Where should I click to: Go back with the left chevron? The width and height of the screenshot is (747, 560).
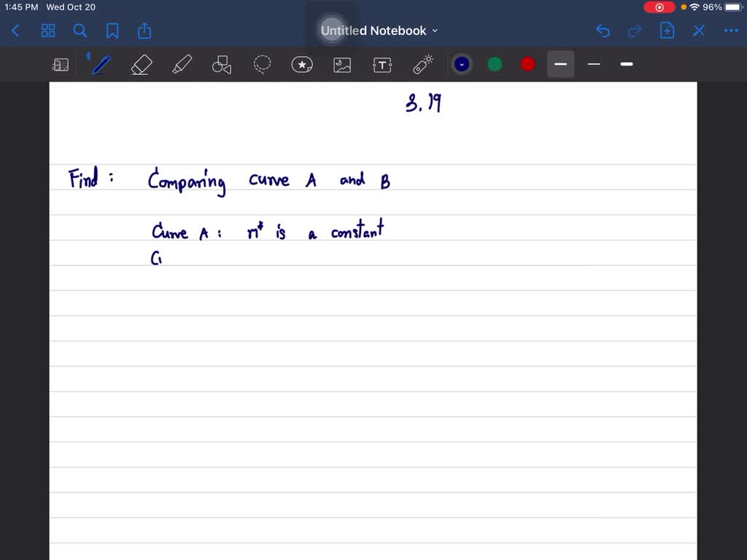(x=16, y=31)
